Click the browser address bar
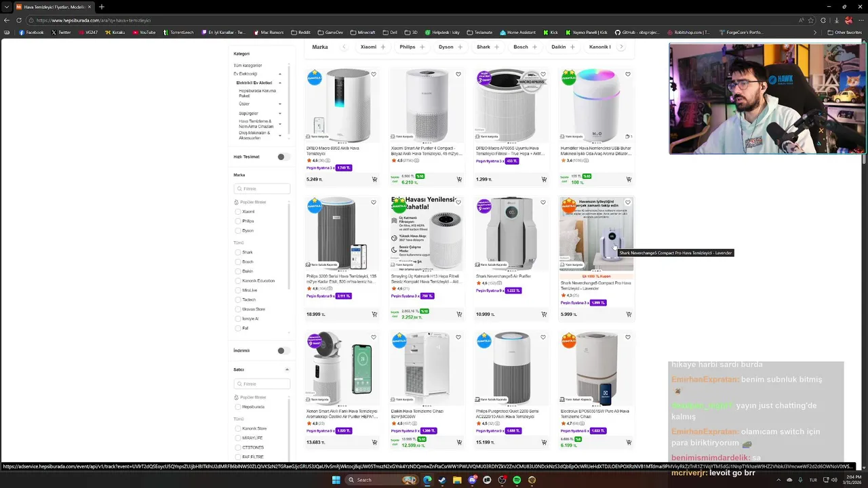The image size is (868, 488). [x=407, y=20]
